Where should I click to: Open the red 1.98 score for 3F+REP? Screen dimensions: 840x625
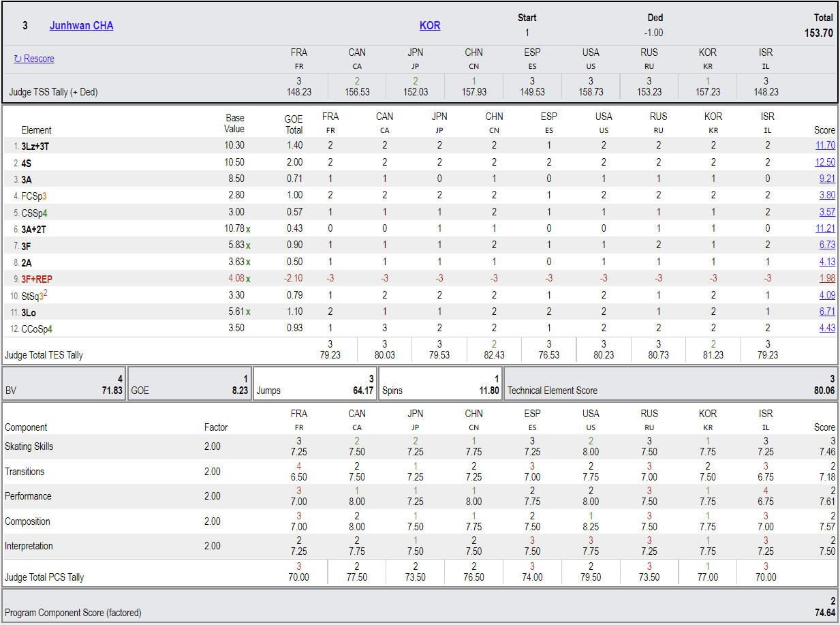tap(827, 278)
